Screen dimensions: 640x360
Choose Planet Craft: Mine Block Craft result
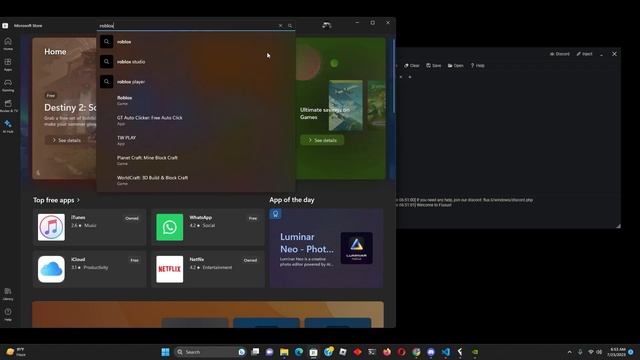pos(196,160)
